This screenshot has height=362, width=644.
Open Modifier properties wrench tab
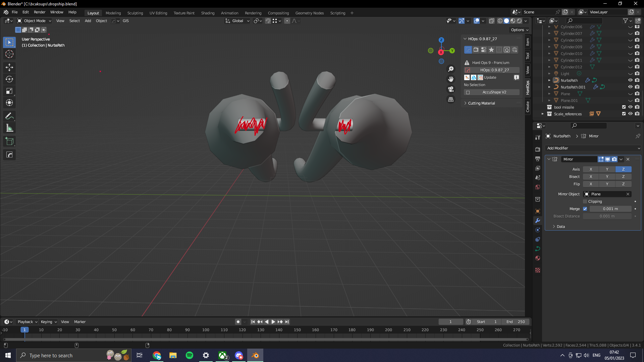(538, 221)
